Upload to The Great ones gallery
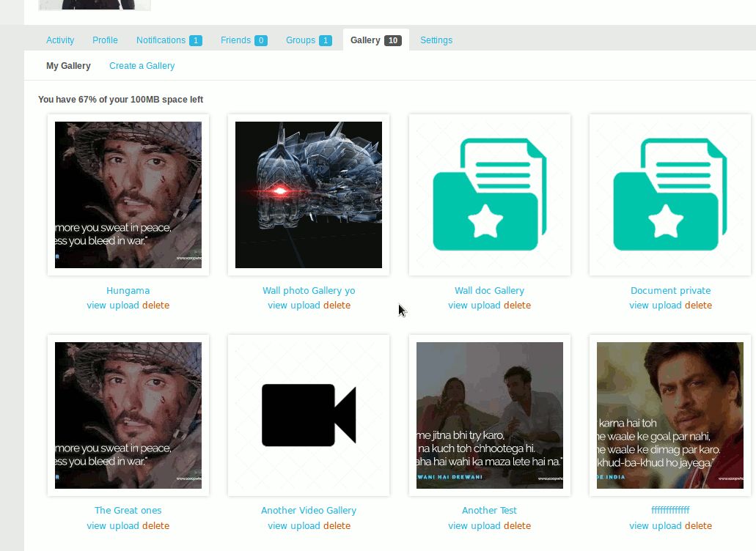 (x=125, y=525)
